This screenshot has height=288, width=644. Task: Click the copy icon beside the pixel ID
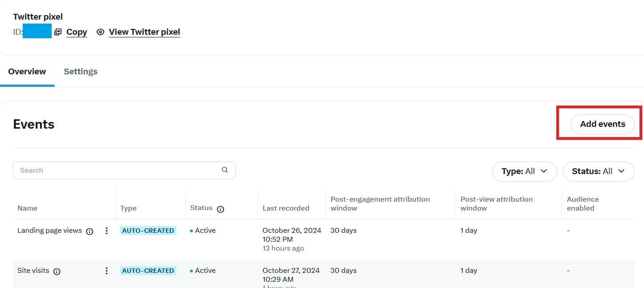(x=57, y=32)
